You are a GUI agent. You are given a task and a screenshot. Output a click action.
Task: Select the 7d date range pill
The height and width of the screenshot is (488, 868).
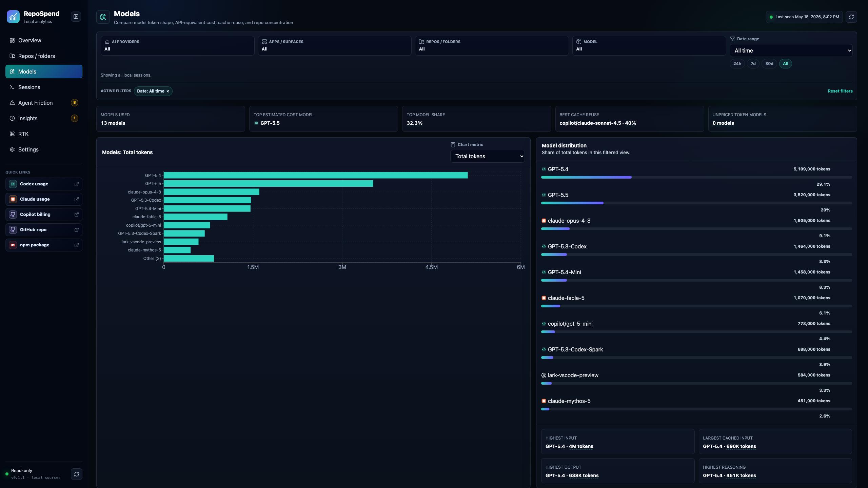coord(753,64)
